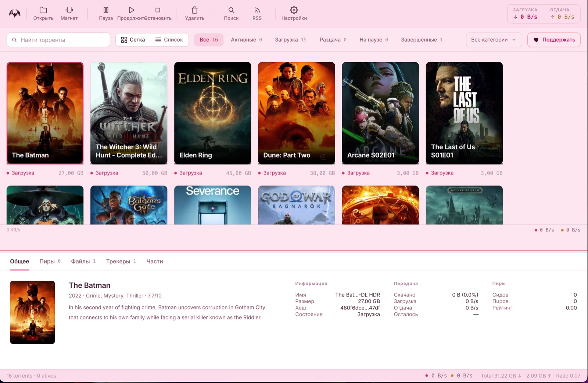Screen dimensions: 588x383
Task: Show На паузе filter
Action: pos(374,40)
